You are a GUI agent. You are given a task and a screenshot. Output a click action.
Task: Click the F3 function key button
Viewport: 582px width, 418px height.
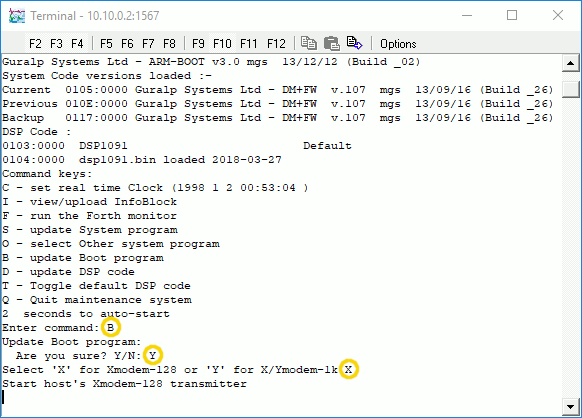56,44
